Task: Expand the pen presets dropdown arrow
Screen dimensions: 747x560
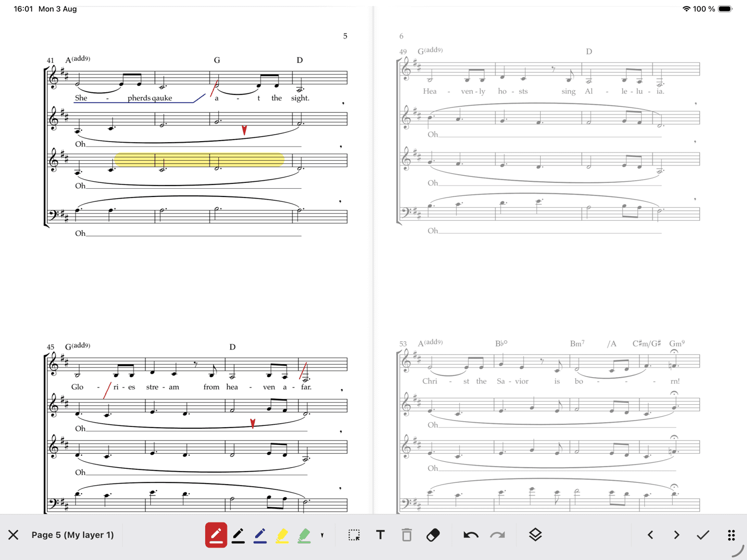Action: click(x=322, y=536)
